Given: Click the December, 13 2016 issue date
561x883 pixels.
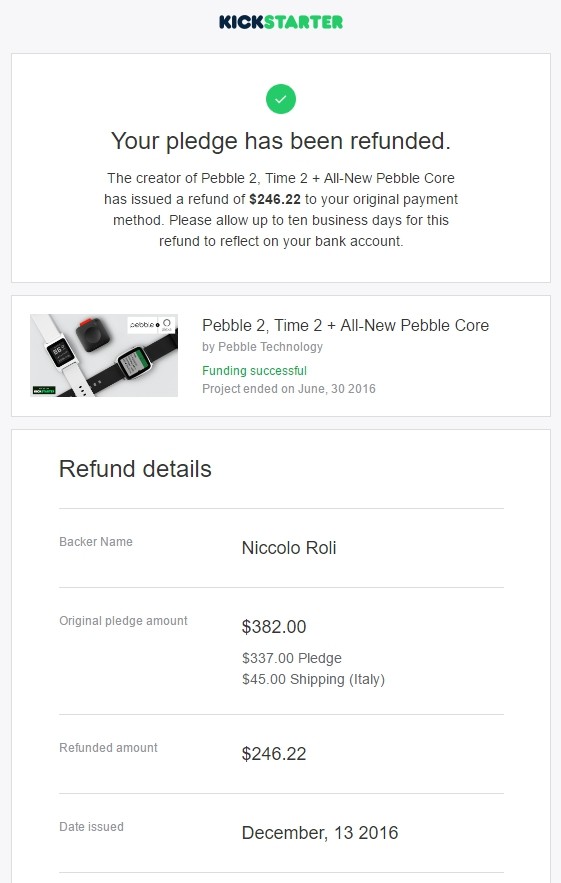Looking at the screenshot, I should coord(320,833).
